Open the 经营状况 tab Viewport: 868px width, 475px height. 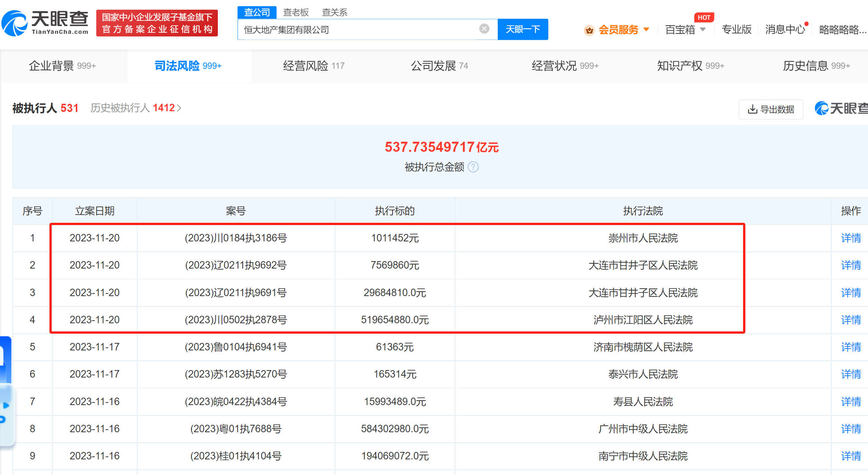point(565,66)
